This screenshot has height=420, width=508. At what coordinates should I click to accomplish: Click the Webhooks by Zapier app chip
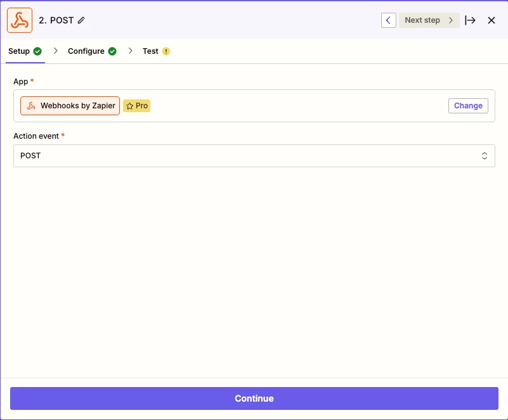point(70,106)
